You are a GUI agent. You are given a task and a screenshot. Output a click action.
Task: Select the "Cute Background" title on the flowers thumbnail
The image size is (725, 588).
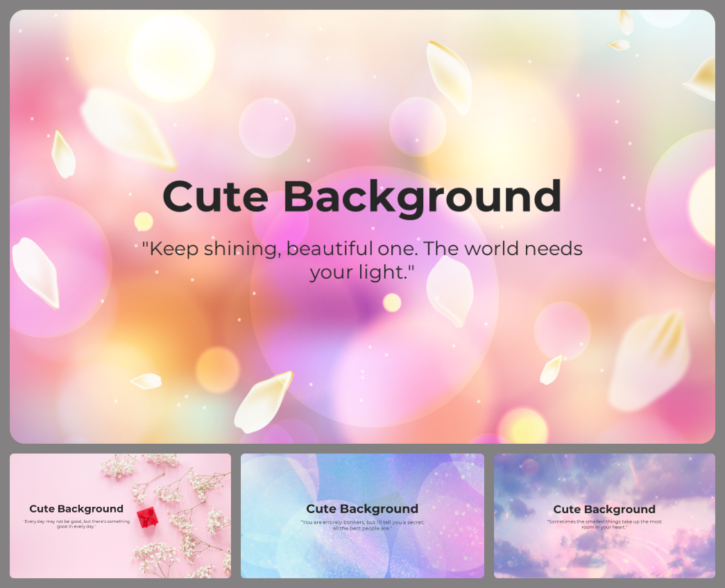76,508
